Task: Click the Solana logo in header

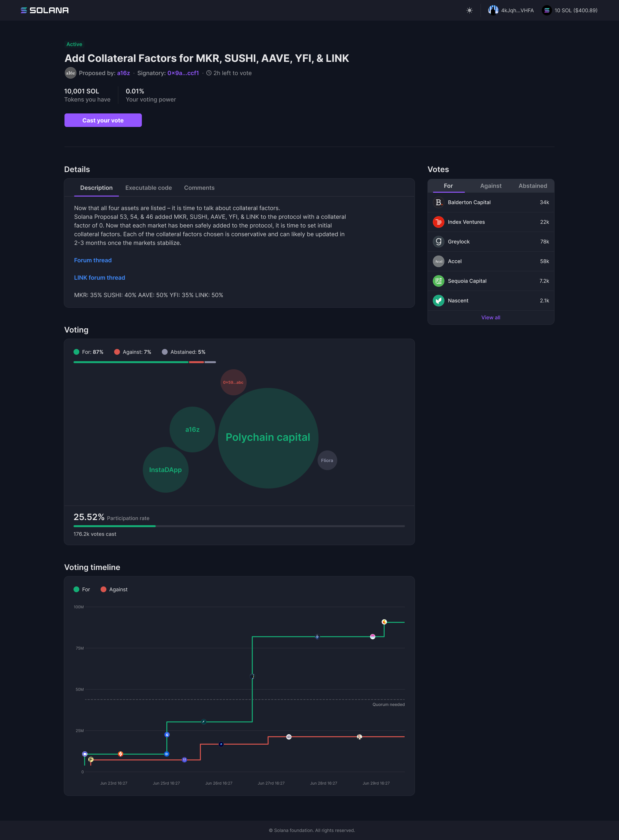Action: pos(44,10)
